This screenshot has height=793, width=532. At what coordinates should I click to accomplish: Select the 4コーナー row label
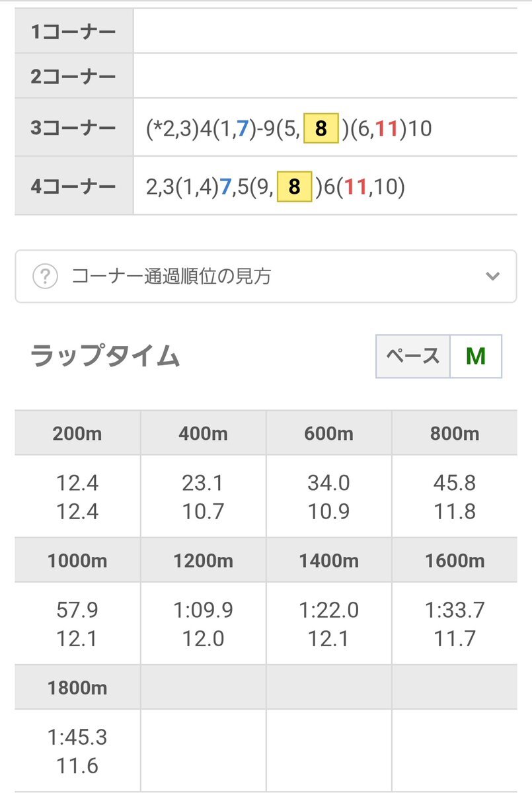(74, 186)
